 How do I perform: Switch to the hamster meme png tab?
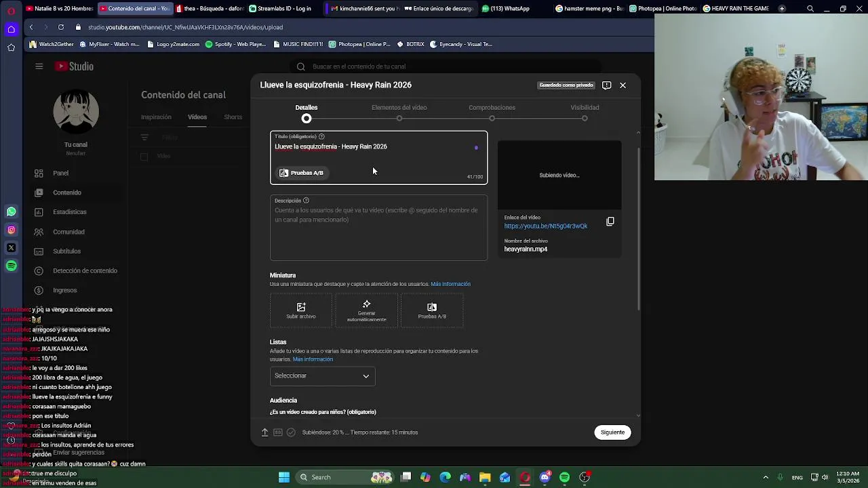pos(589,9)
